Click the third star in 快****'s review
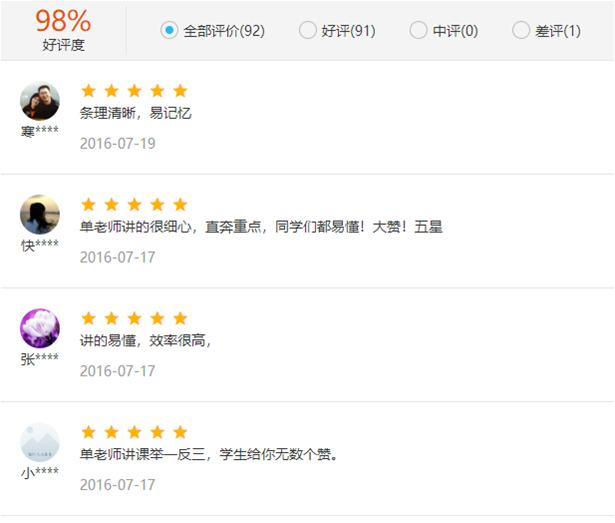The image size is (615, 523). point(134,205)
